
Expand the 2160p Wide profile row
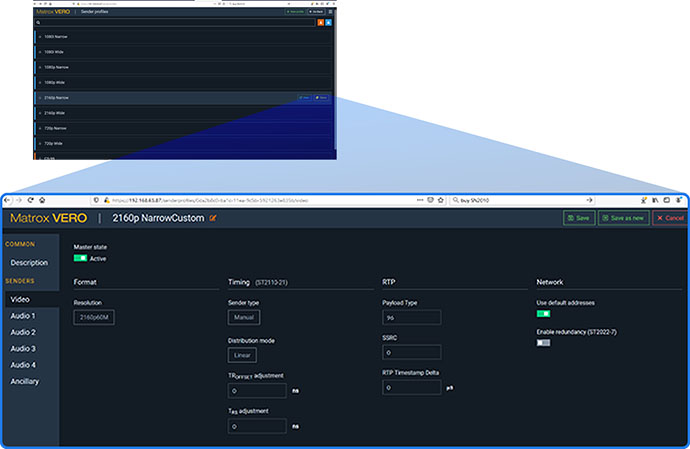point(40,113)
